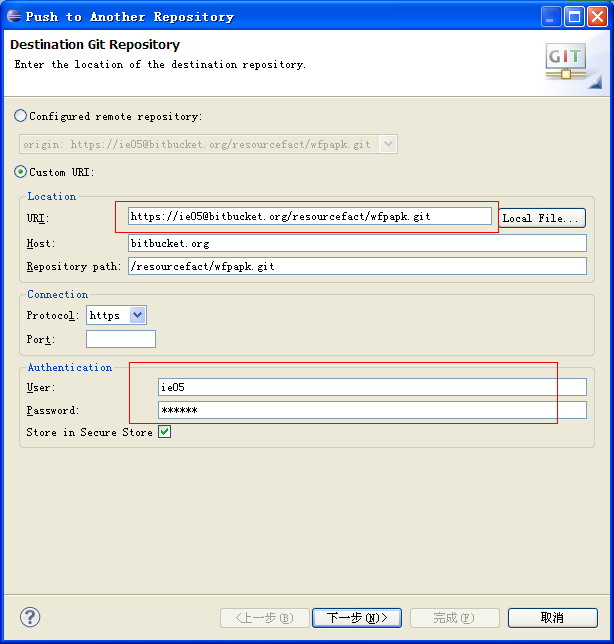This screenshot has height=644, width=614.
Task: Click the Host field with bitbucket.org
Action: tap(357, 243)
